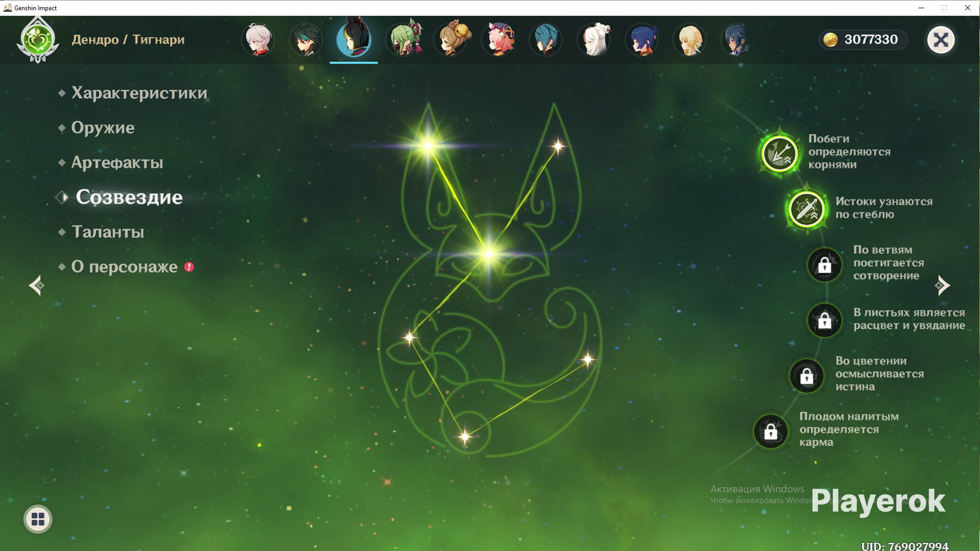This screenshot has height=551, width=980.
Task: Click the "Побеги определяются корнями" label
Action: coord(849,152)
